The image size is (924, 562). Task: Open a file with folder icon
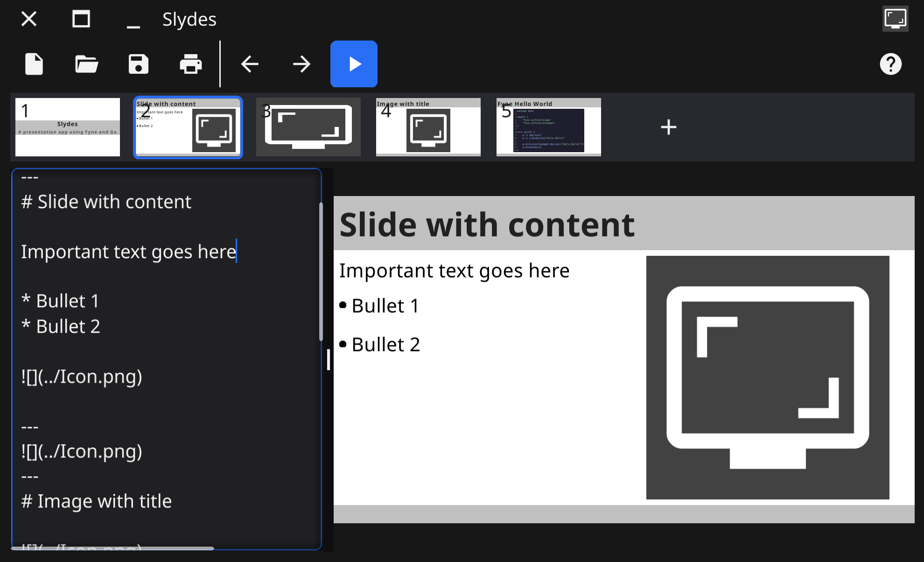click(86, 64)
